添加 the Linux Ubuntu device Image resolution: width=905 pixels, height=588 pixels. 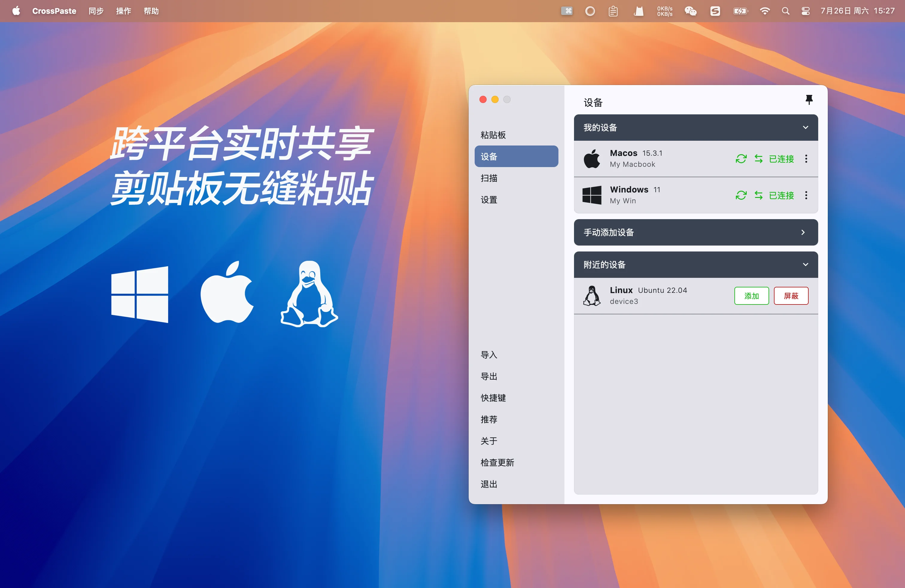(x=752, y=295)
